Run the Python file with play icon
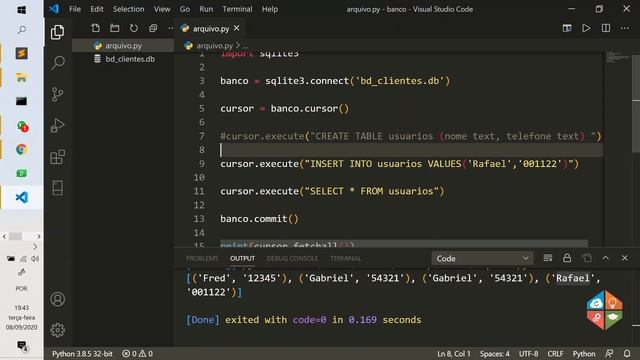Image resolution: width=640 pixels, height=360 pixels. (x=586, y=28)
